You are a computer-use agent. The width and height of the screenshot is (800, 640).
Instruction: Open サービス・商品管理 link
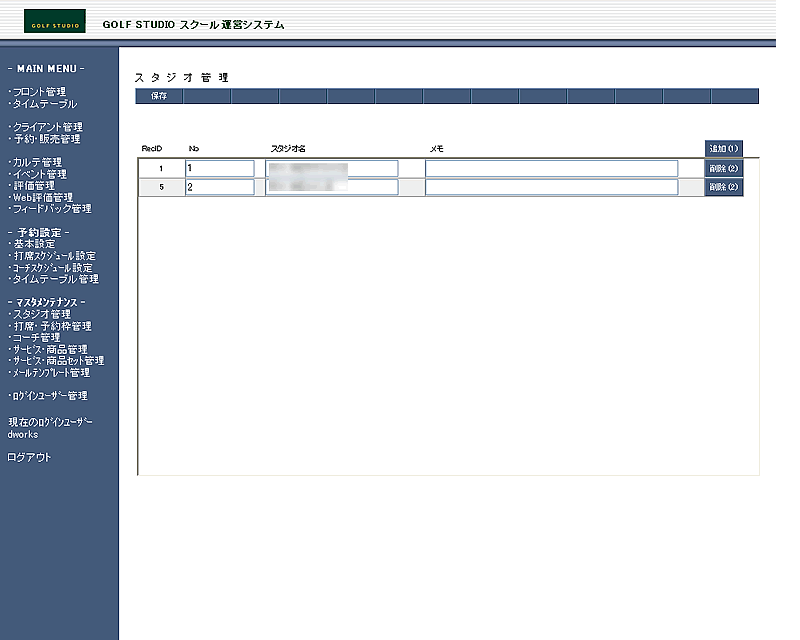pos(50,350)
